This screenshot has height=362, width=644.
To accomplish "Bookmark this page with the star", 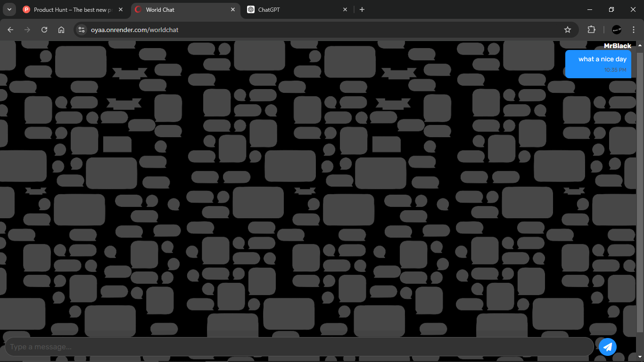I will point(568,30).
